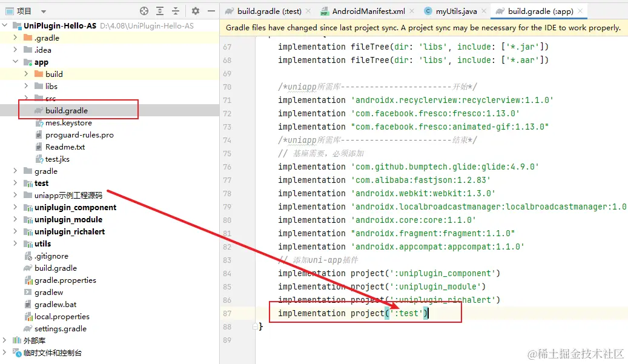
Task: Select settings.gradle file
Action: [60, 328]
